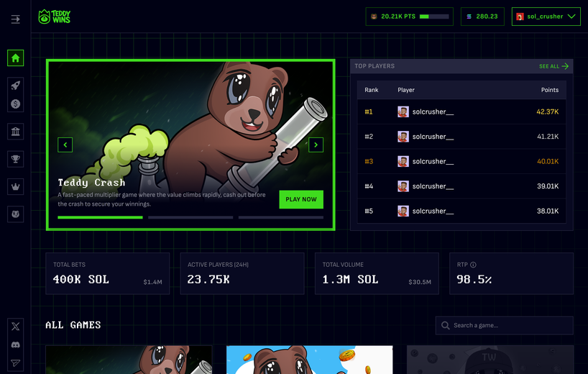The height and width of the screenshot is (374, 588).
Task: Open the bank building sidebar icon
Action: click(15, 132)
